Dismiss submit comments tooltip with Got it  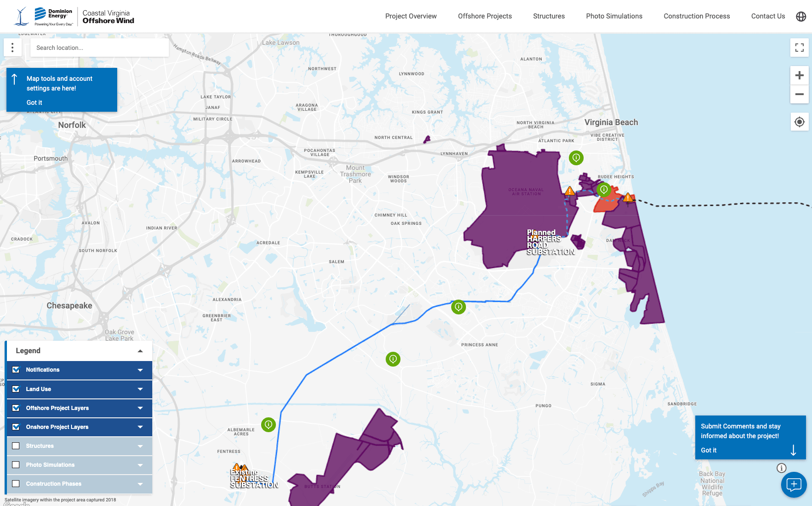click(x=709, y=450)
